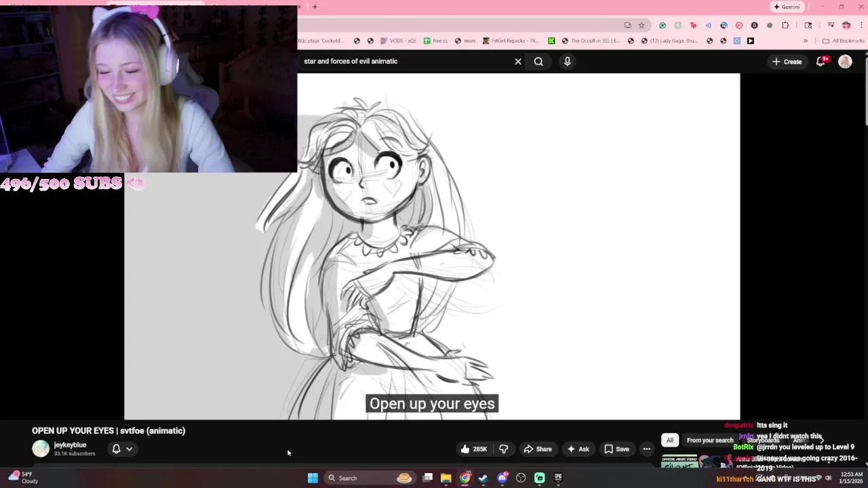Open the more actions ellipsis menu
The image size is (868, 488).
647,449
